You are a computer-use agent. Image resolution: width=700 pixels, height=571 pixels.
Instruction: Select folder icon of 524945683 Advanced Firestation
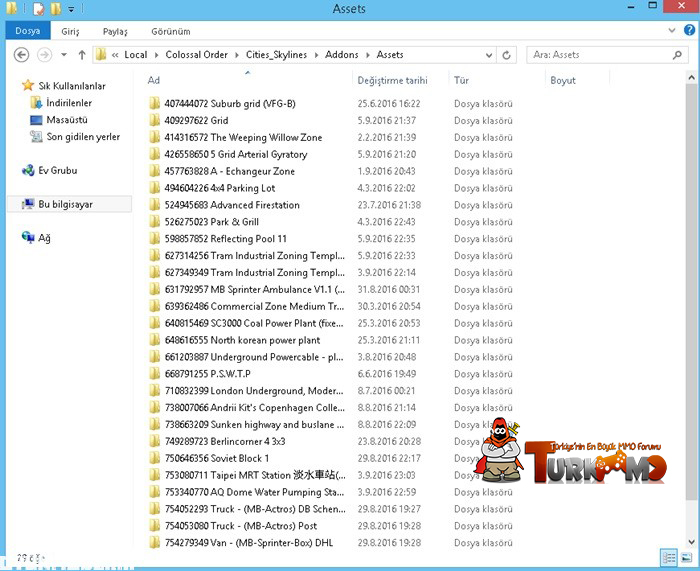(154, 205)
